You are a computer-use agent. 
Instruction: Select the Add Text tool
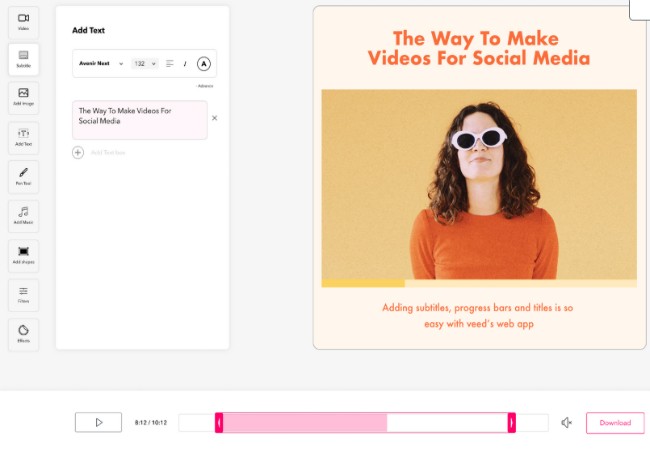pyautogui.click(x=23, y=137)
